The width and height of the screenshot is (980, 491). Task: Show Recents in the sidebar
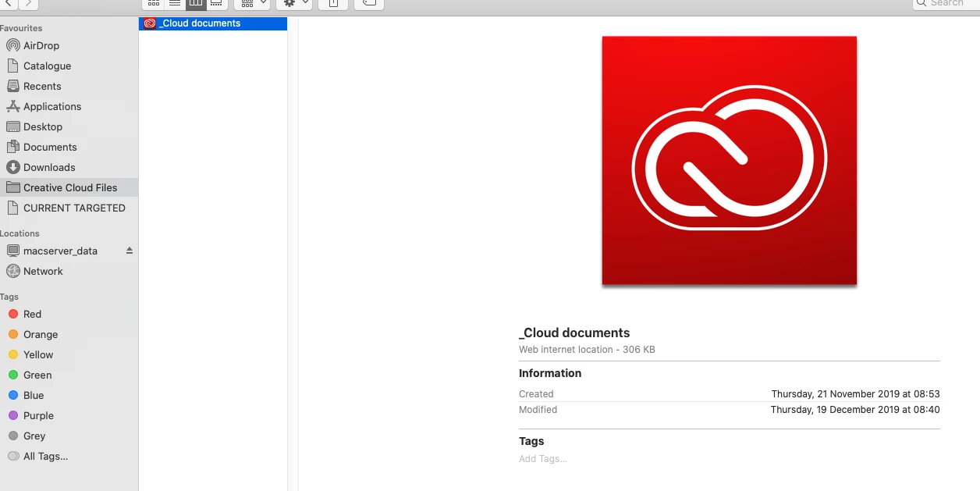(69, 86)
